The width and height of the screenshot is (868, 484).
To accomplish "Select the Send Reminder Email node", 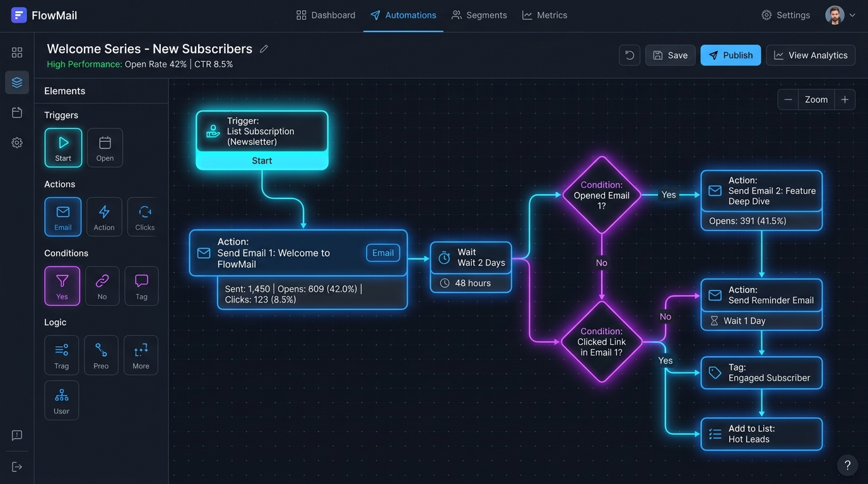I will click(x=761, y=304).
